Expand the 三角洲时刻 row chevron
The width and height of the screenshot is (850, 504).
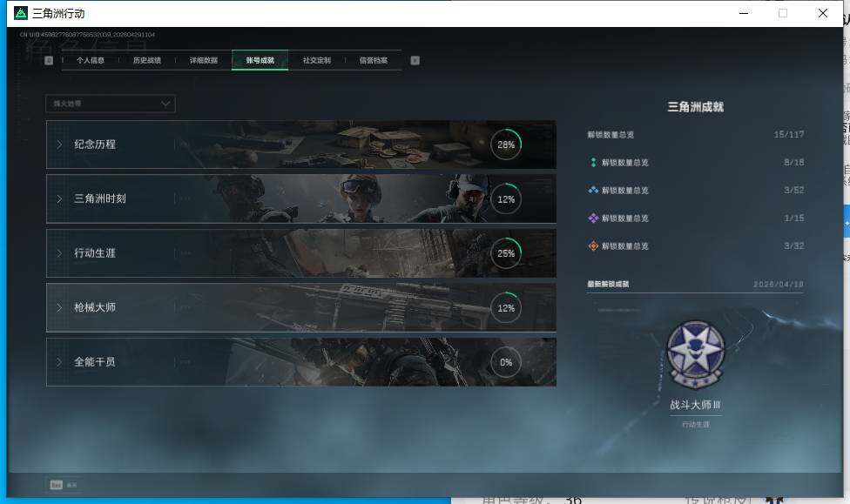tap(59, 198)
